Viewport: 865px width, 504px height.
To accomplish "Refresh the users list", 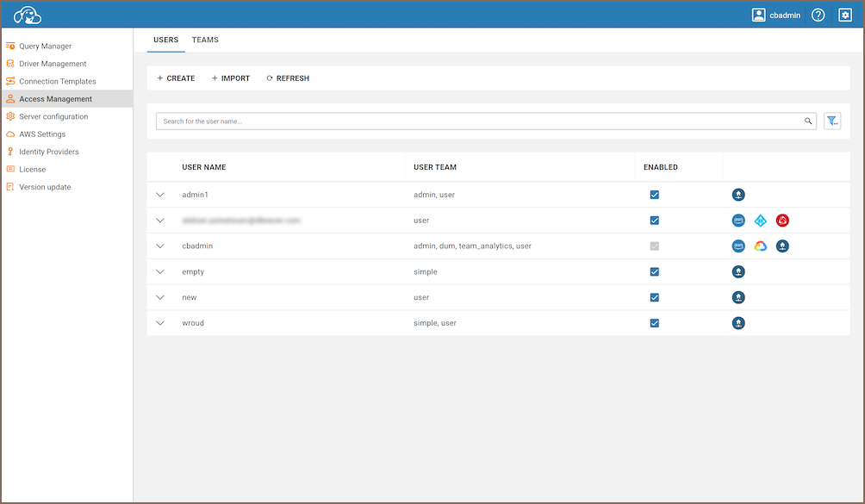I will [288, 78].
